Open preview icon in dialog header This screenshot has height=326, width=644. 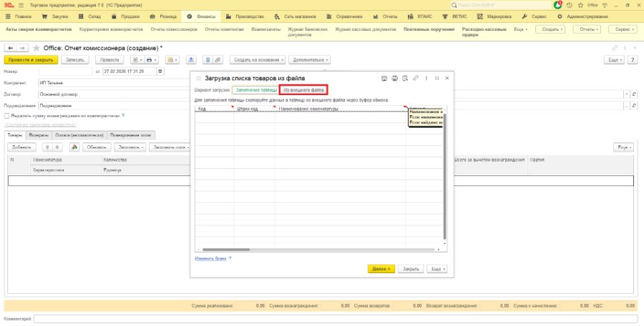tap(405, 78)
